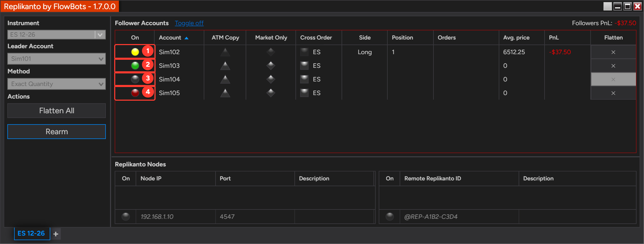This screenshot has width=644, height=244.
Task: Click ATM Copy triangle icon for Sim103
Action: 225,65
